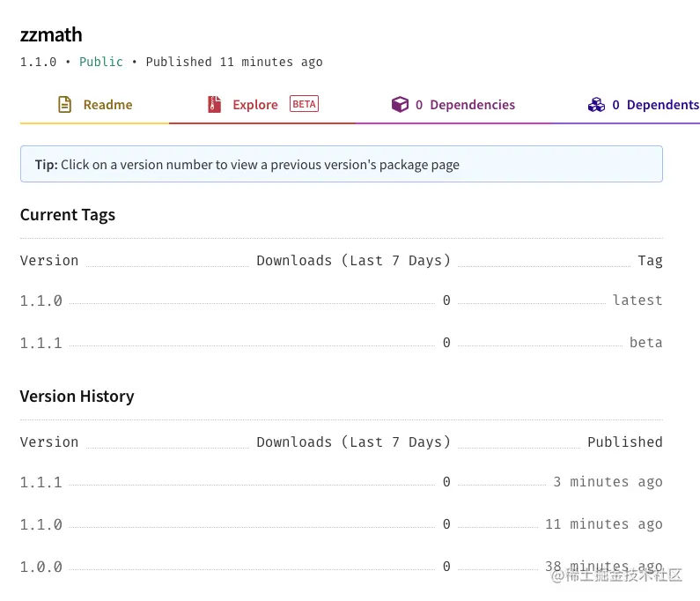Open version 1.1.1 under Current Tags
Viewport: 700px width, 601px height.
point(41,343)
